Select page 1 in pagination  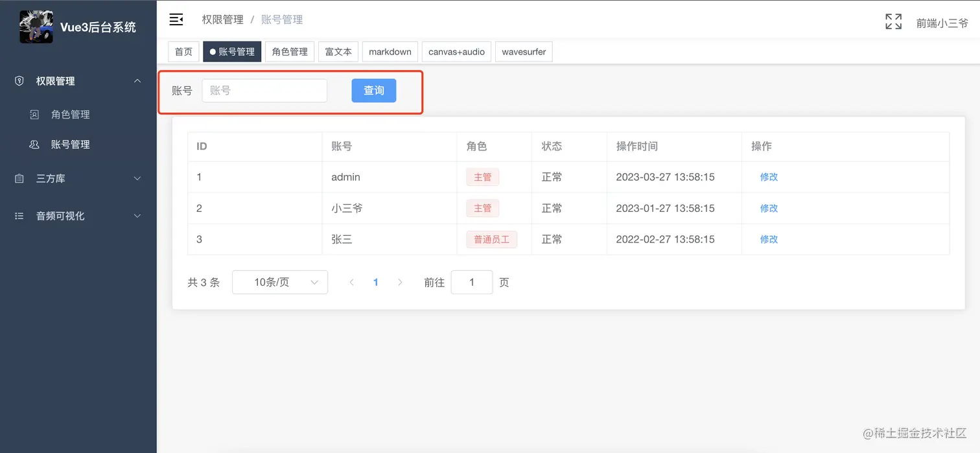[376, 283]
